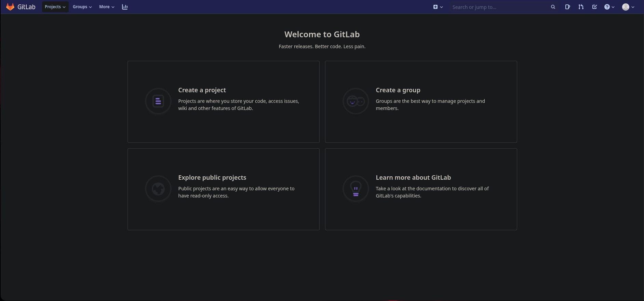
Task: Open the user avatar menu
Action: point(628,7)
